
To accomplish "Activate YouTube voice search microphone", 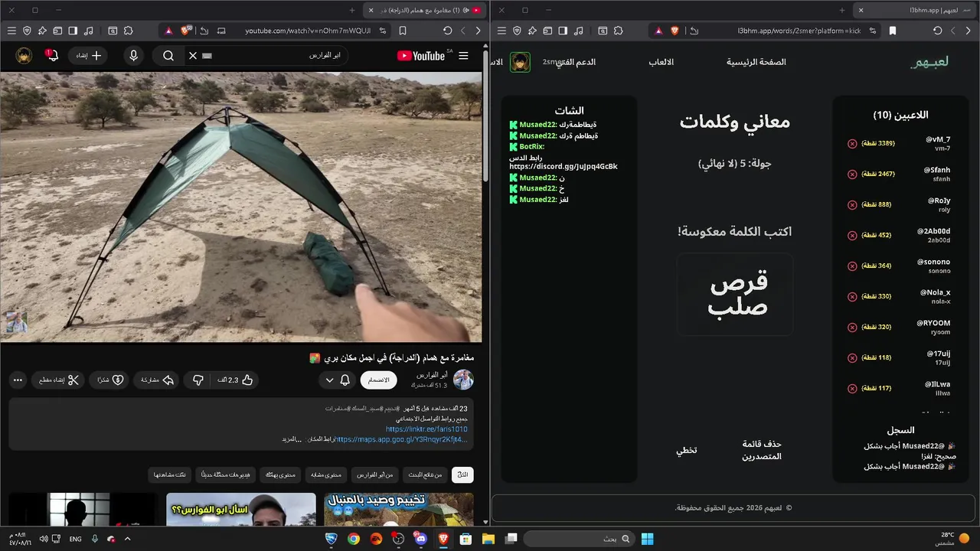I will [x=134, y=56].
